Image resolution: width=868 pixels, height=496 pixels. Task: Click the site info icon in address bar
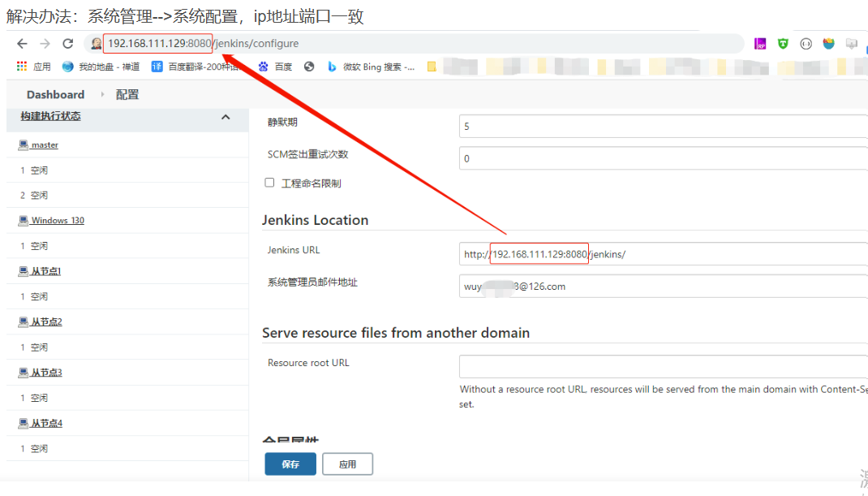click(96, 44)
